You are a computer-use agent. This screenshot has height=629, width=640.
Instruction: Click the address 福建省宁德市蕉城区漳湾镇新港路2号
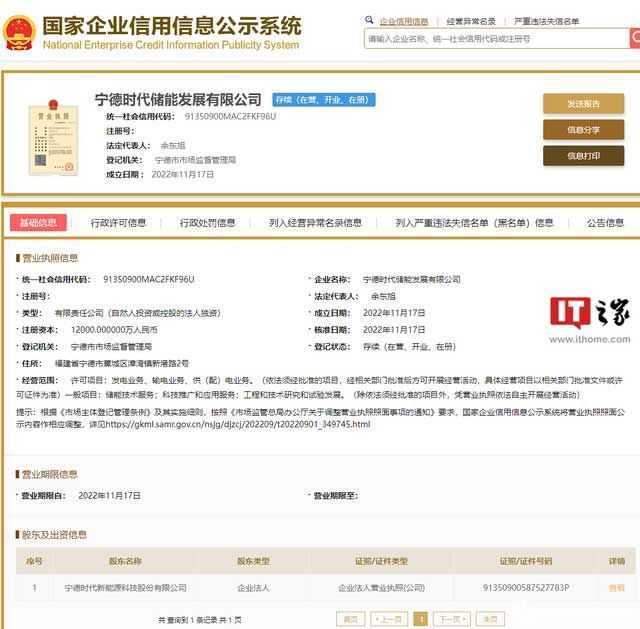pyautogui.click(x=122, y=363)
